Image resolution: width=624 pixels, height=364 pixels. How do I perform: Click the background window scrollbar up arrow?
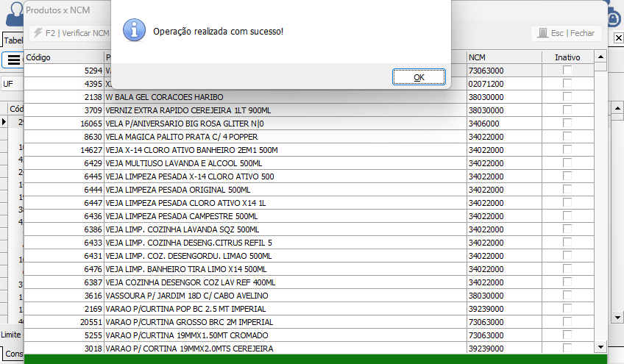617,108
